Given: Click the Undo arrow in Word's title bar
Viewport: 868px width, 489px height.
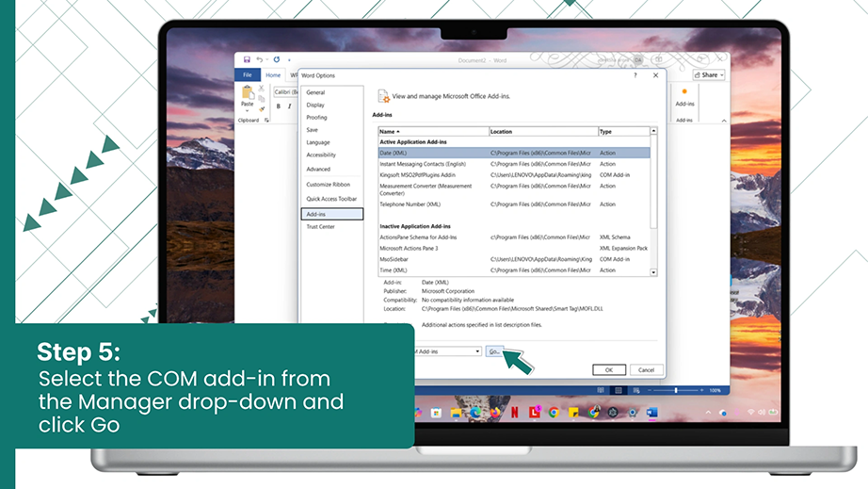Looking at the screenshot, I should point(259,59).
